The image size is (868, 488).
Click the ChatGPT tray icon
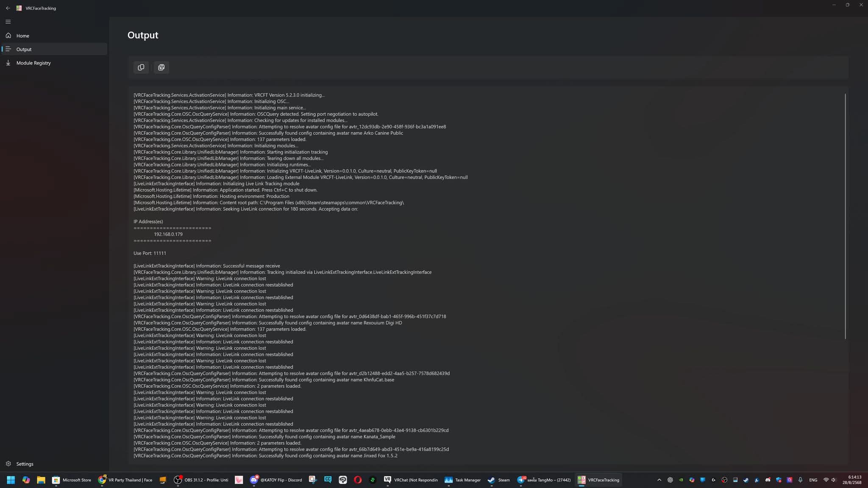point(670,480)
